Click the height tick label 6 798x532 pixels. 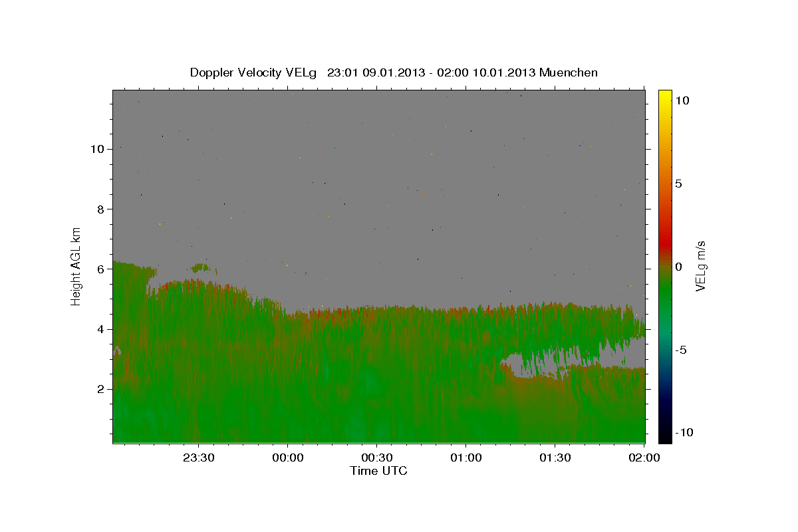coord(100,269)
